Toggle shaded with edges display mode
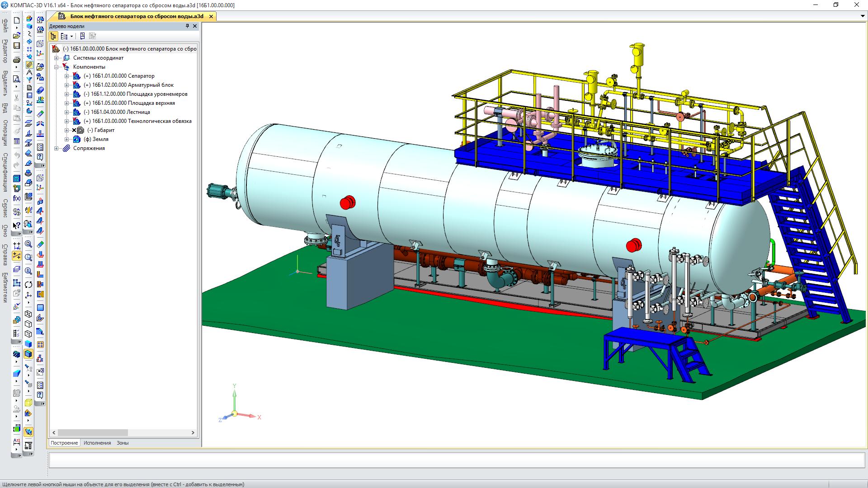Viewport: 868px width, 488px height. pos(28,354)
